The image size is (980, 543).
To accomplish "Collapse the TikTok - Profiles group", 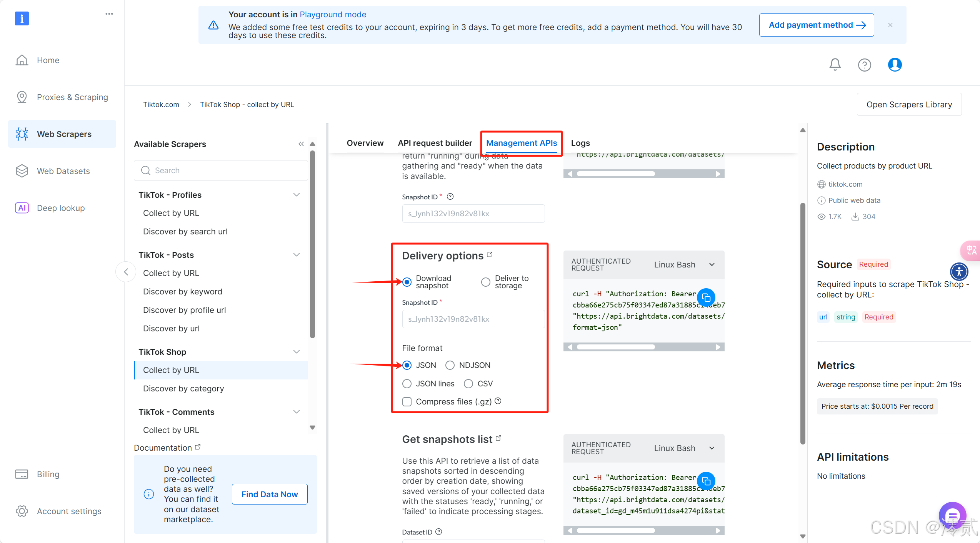I will (297, 195).
